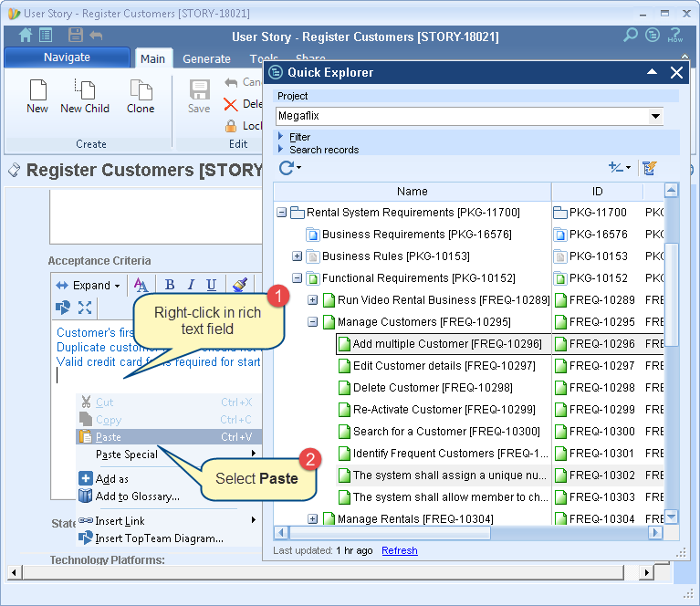
Task: Open the Megaflix project dropdown
Action: coord(655,116)
